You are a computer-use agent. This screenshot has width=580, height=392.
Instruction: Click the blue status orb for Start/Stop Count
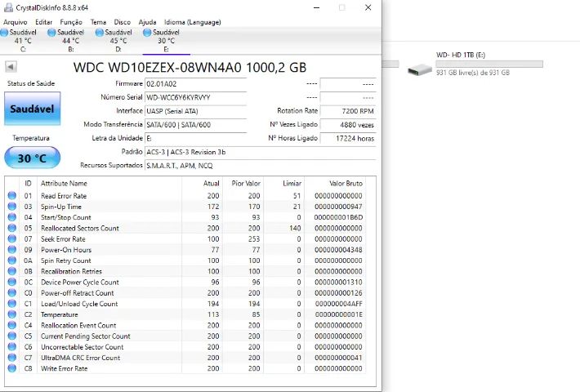point(11,216)
